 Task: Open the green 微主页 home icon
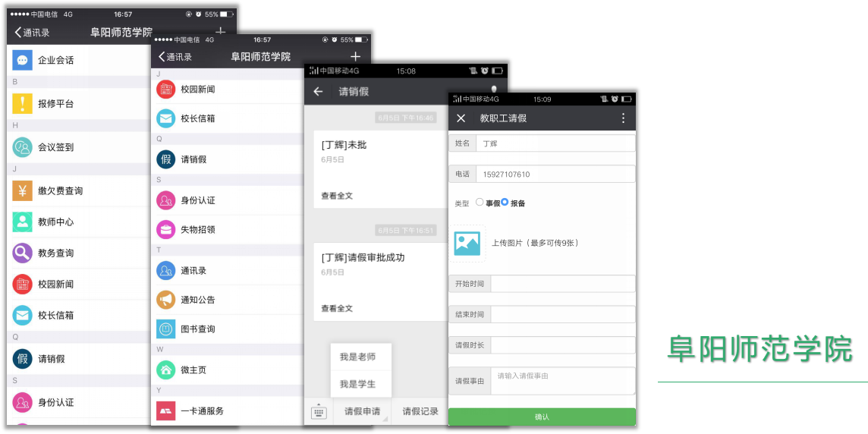click(165, 370)
